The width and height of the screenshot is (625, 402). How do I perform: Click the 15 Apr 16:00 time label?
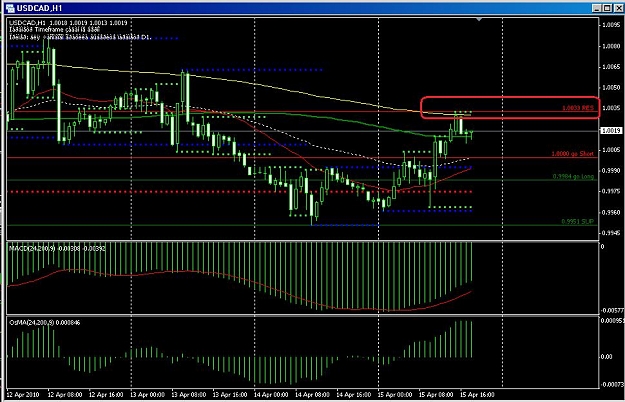477,395
